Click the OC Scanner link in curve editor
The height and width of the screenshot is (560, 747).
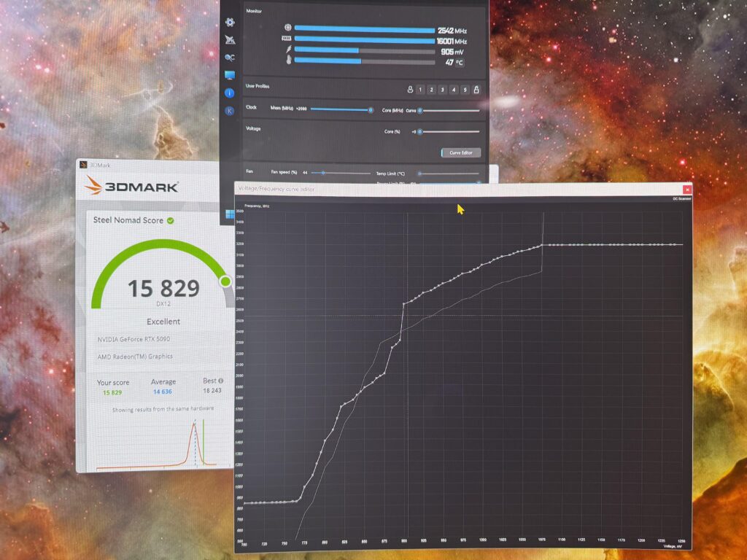click(x=682, y=198)
